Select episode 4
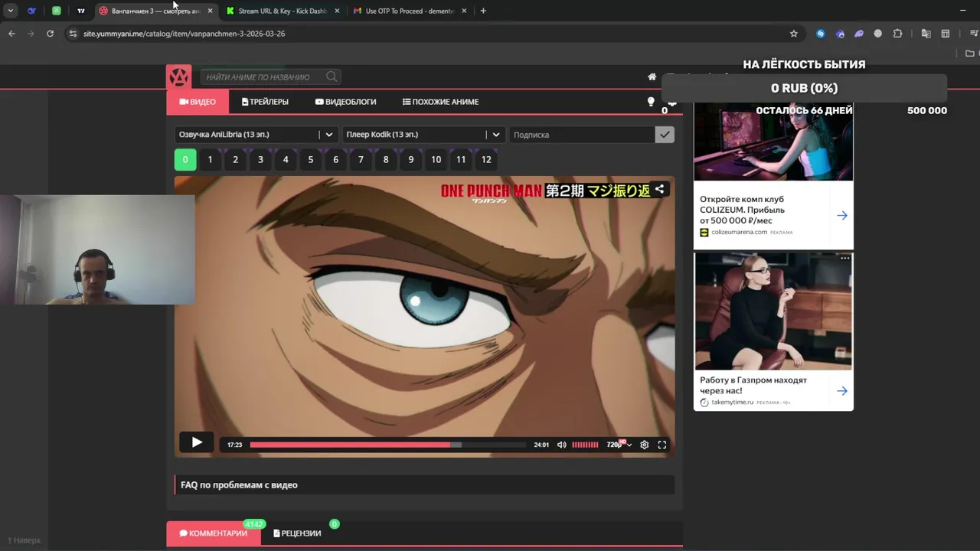 [x=286, y=159]
